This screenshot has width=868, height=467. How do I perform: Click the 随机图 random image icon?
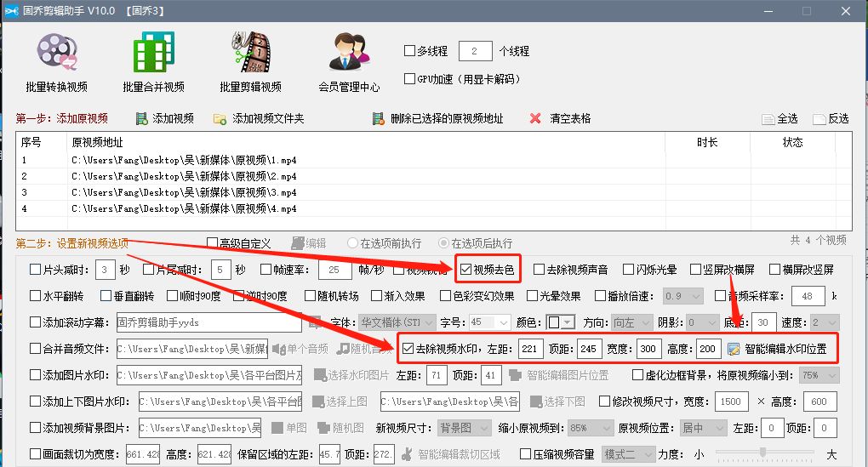pyautogui.click(x=323, y=428)
